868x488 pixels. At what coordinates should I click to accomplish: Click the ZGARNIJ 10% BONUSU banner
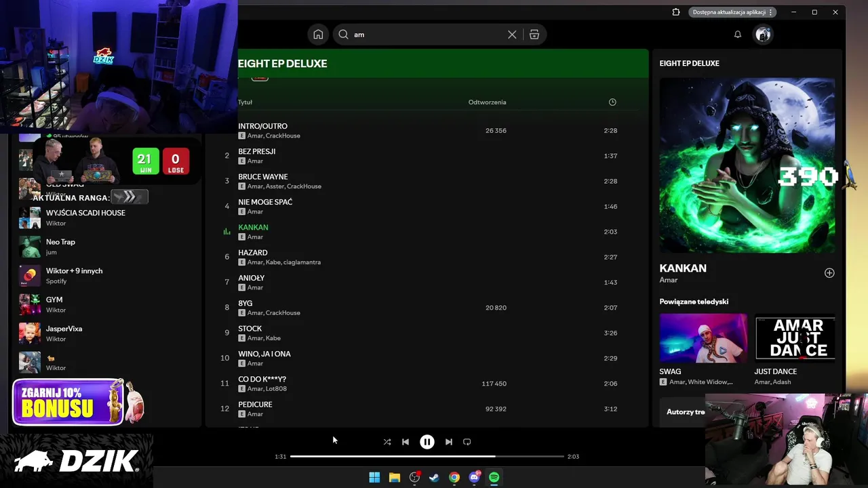pyautogui.click(x=69, y=402)
